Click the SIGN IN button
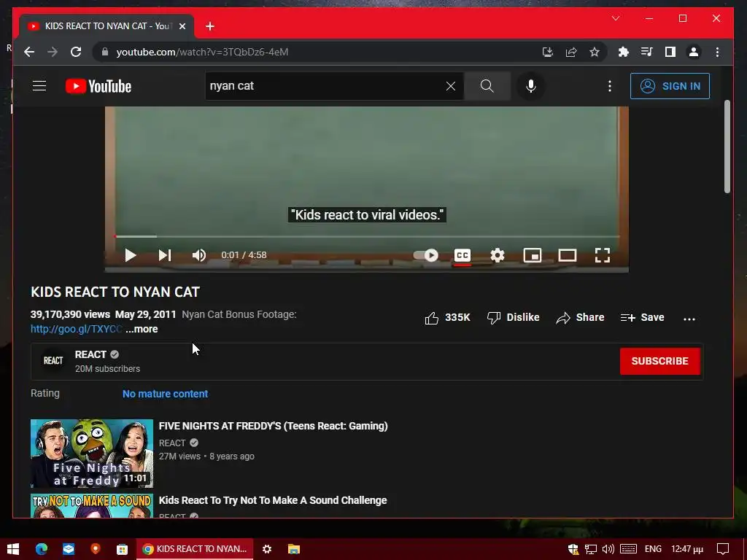Viewport: 747px width, 560px height. [670, 86]
